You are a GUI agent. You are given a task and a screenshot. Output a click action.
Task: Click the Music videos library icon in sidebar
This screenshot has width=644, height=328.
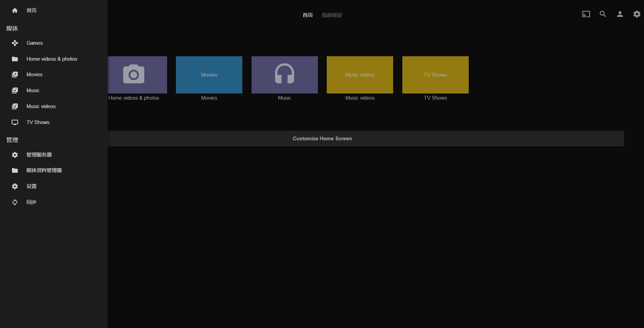[x=15, y=106]
